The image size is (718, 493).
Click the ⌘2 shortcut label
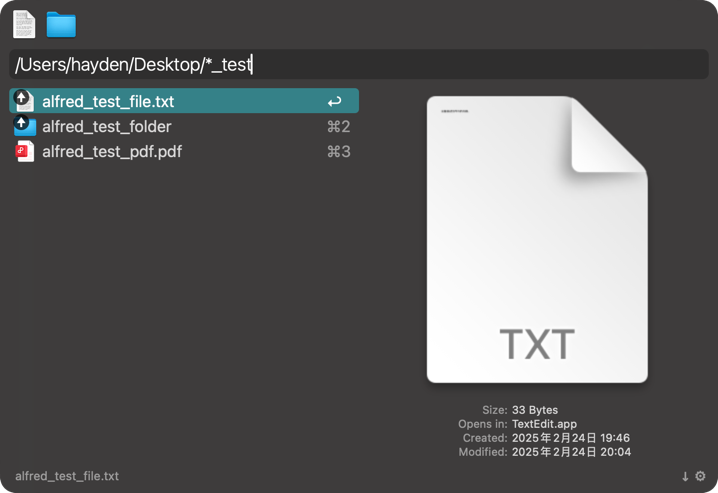338,127
